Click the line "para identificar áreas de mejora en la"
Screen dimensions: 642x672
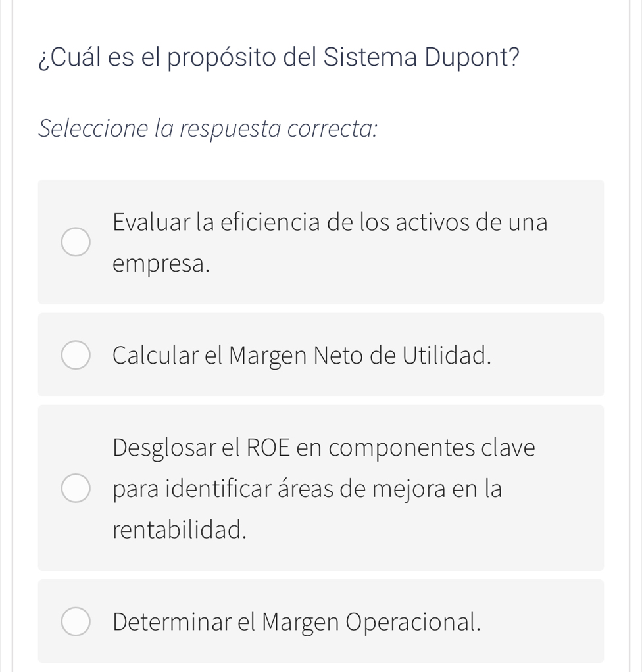coord(307,489)
